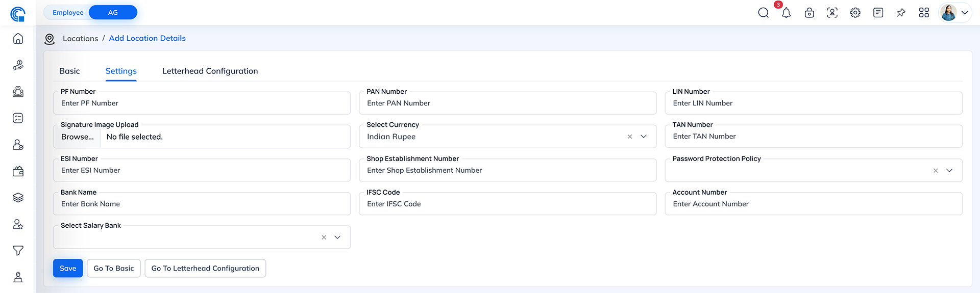The image size is (980, 293).
Task: Click the Save button
Action: (68, 269)
